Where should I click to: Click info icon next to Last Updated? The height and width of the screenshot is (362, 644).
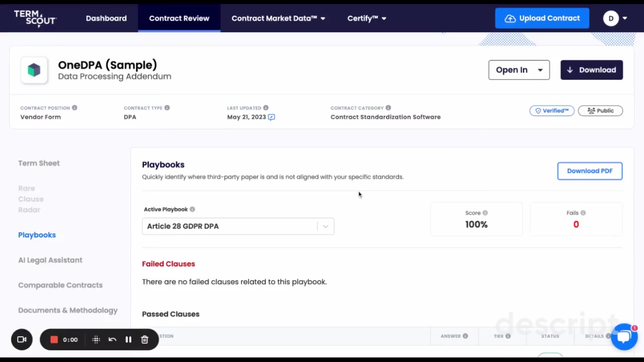266,108
